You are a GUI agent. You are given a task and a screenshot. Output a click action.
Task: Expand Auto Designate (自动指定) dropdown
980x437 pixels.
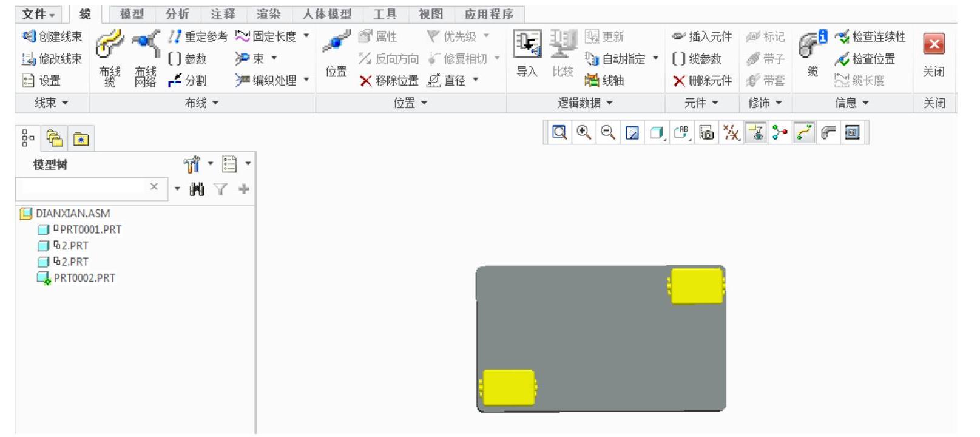[655, 58]
